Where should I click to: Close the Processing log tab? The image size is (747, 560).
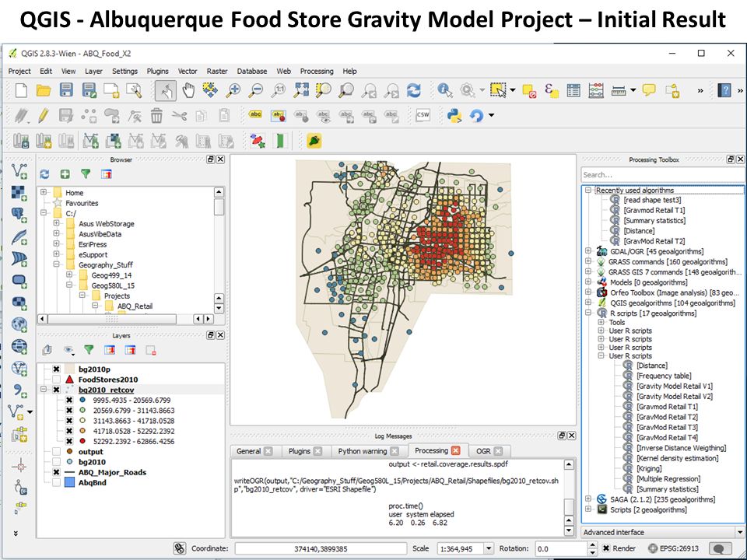point(456,450)
